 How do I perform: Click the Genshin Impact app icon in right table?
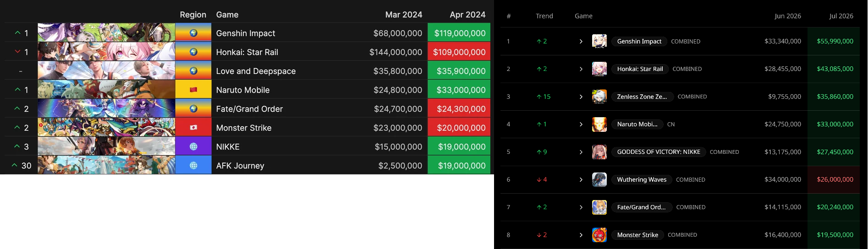[x=599, y=41]
